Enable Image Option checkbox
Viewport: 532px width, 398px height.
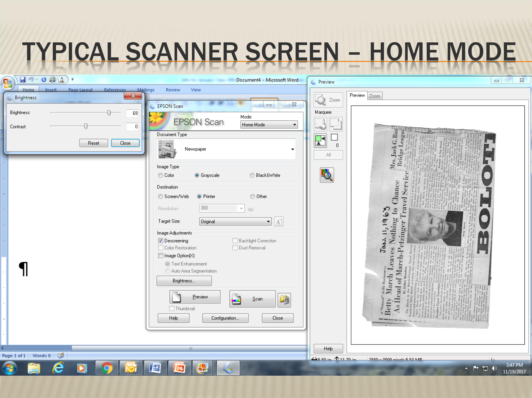point(161,255)
